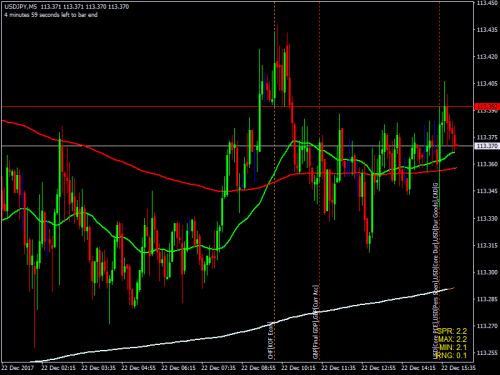This screenshot has height=375, width=500.
Task: Select the 22 Dec 12:55 time label
Action: 378,368
